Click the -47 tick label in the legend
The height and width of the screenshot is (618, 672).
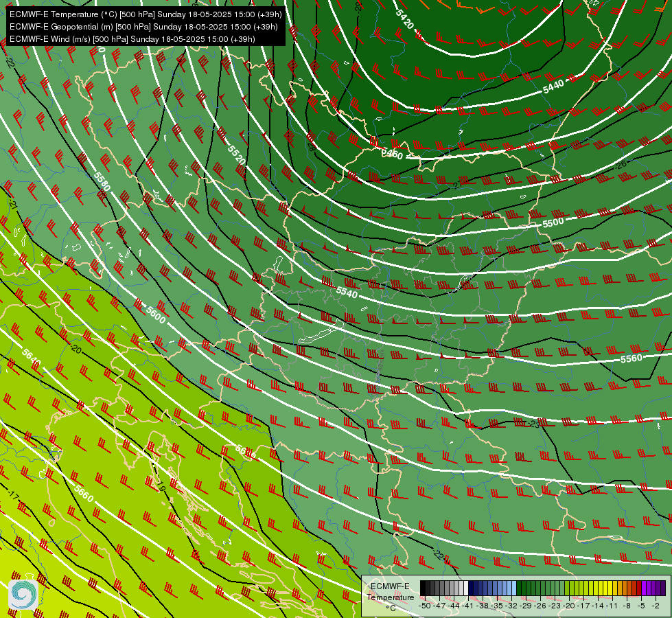pyautogui.click(x=439, y=606)
